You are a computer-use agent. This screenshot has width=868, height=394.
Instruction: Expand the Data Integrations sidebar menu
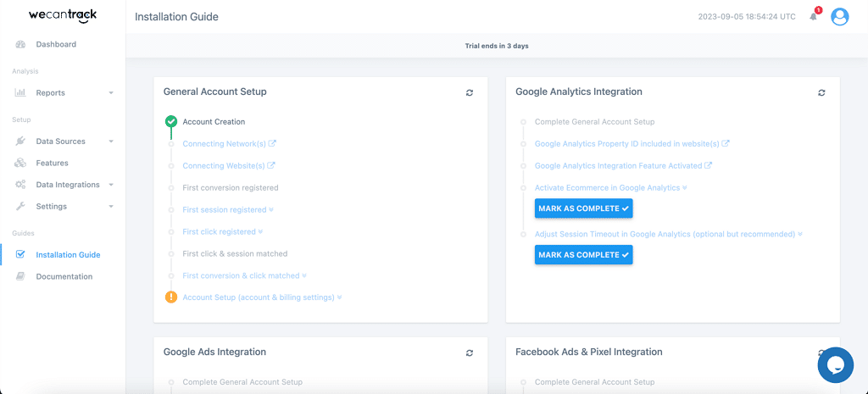coord(62,185)
